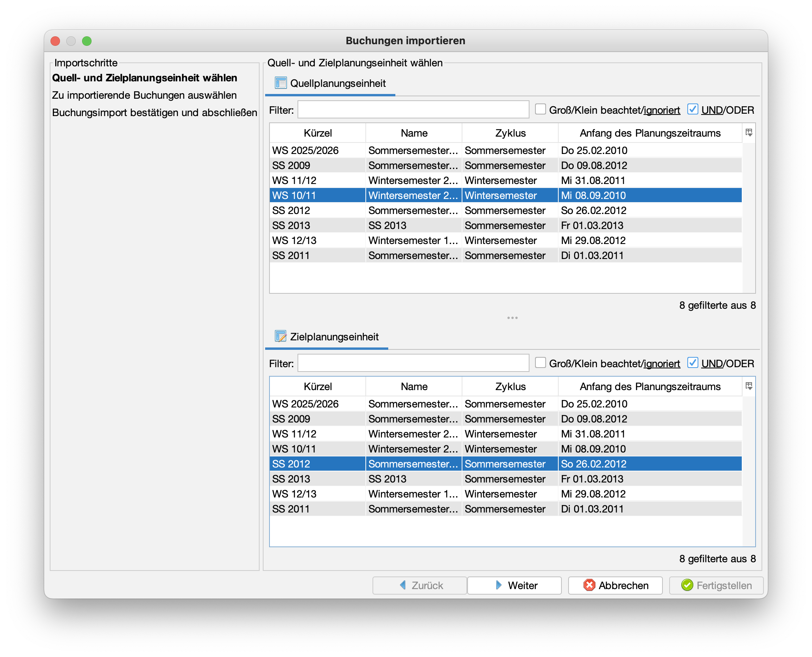The width and height of the screenshot is (812, 657).
Task: Toggle UND/ODER checkbox in source filter
Action: click(692, 109)
